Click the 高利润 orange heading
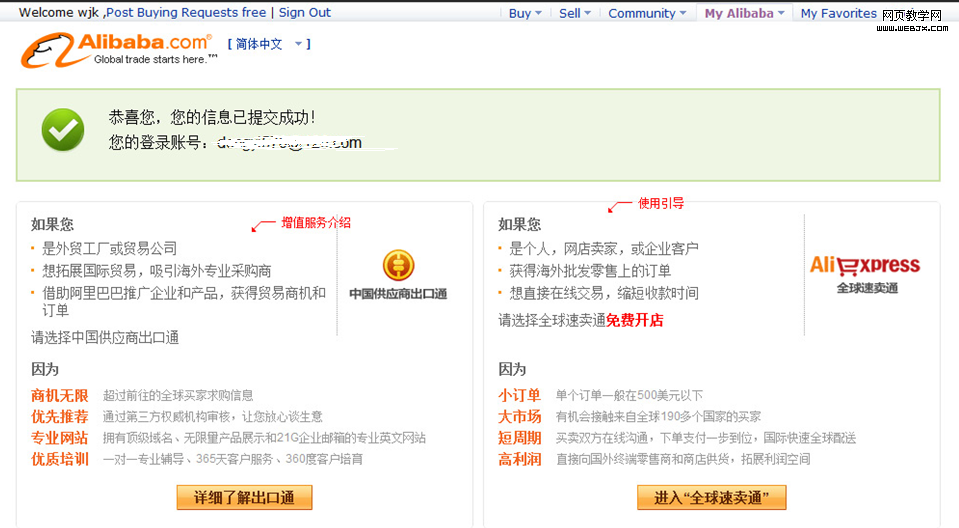959x528 pixels. point(520,459)
